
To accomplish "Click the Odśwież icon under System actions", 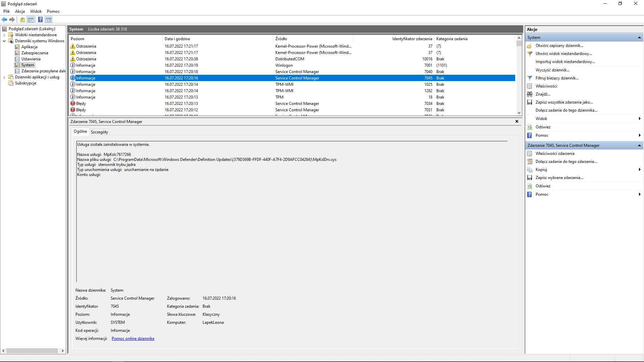I will point(530,127).
